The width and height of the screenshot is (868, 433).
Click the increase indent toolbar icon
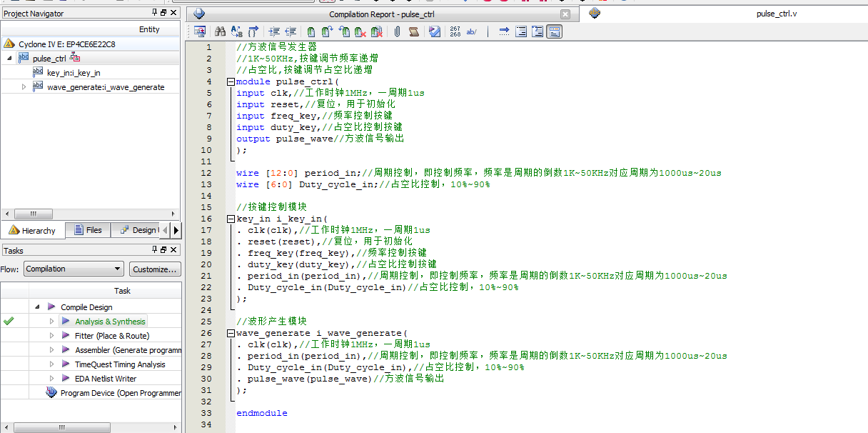tap(274, 31)
